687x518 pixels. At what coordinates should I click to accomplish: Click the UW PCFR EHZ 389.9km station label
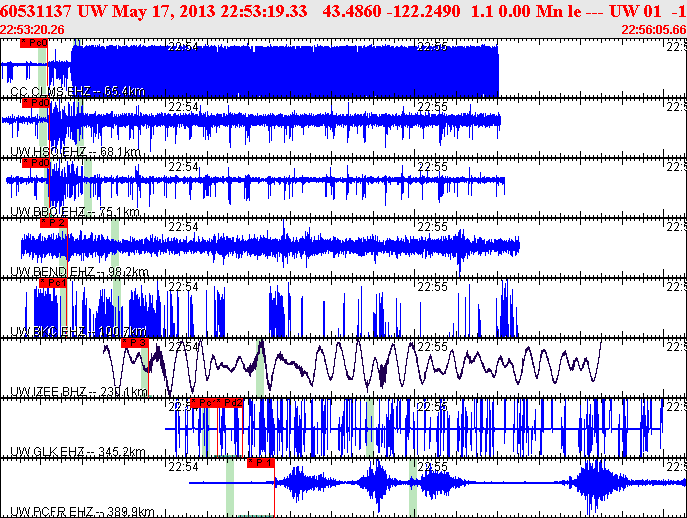coord(82,512)
